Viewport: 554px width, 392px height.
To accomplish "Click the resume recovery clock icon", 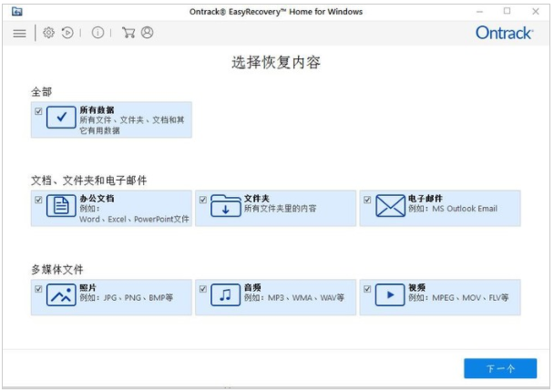I will click(67, 33).
